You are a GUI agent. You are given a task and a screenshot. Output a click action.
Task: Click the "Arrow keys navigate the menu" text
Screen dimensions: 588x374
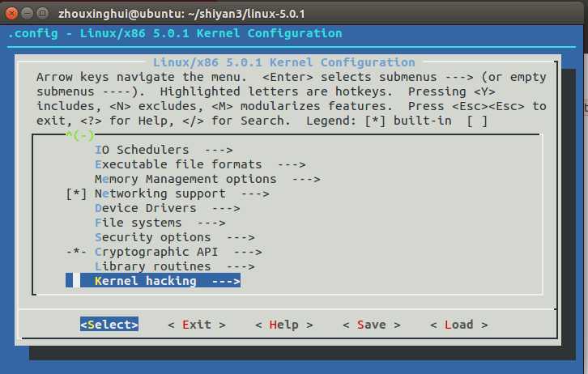142,77
